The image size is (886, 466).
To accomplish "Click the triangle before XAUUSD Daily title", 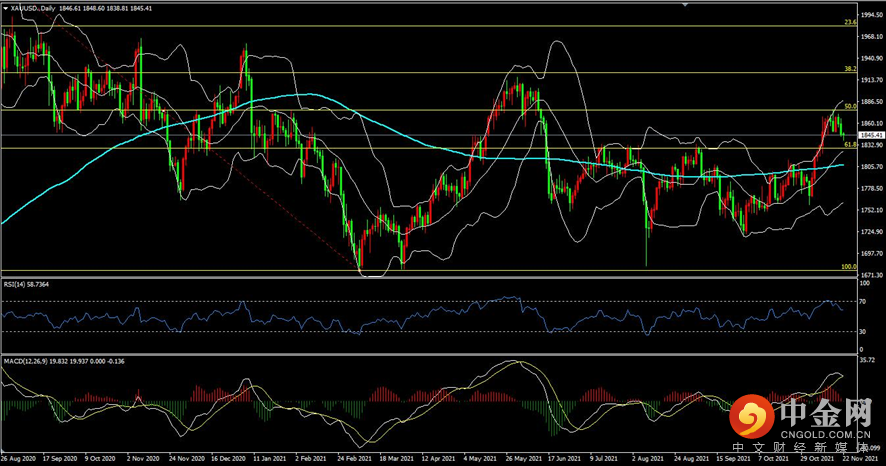I will pyautogui.click(x=6, y=8).
